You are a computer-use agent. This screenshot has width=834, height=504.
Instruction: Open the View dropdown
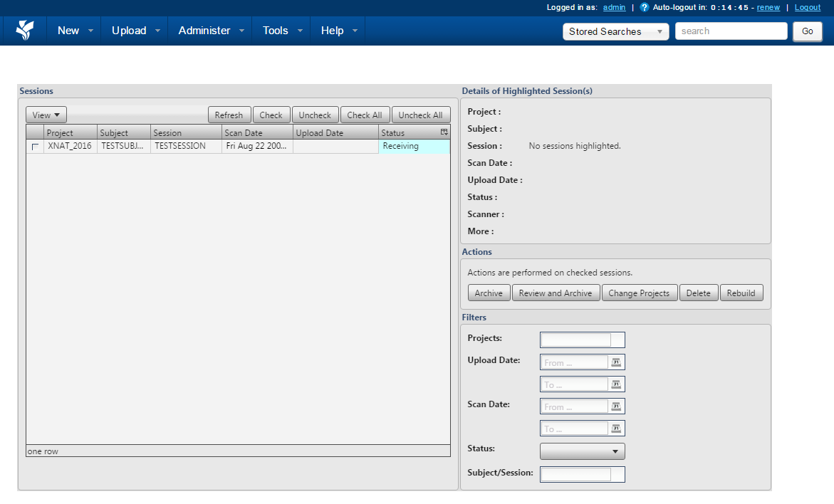pos(46,115)
